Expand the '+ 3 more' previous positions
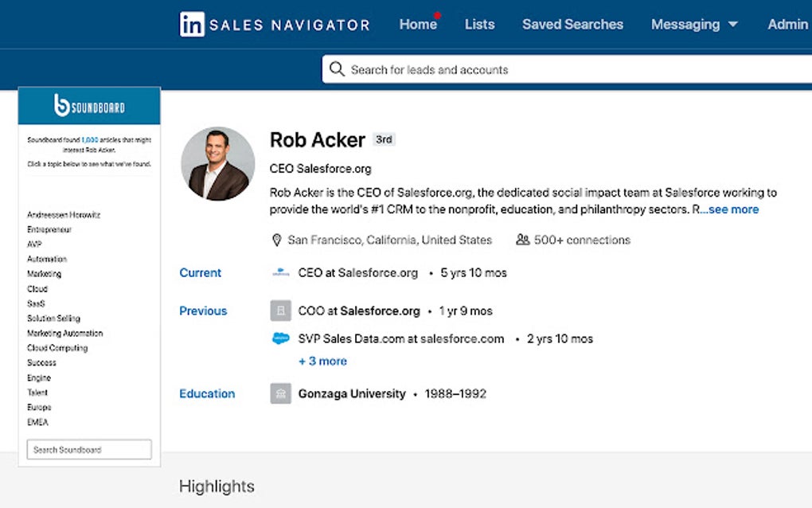The height and width of the screenshot is (508, 812). coord(322,361)
